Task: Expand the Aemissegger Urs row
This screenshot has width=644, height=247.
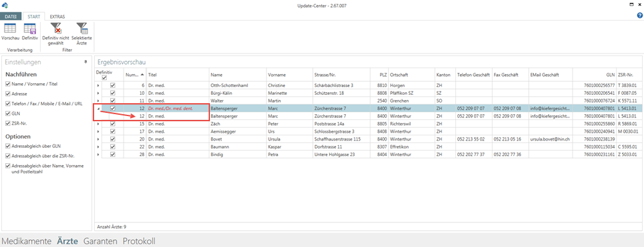Action: pyautogui.click(x=98, y=132)
